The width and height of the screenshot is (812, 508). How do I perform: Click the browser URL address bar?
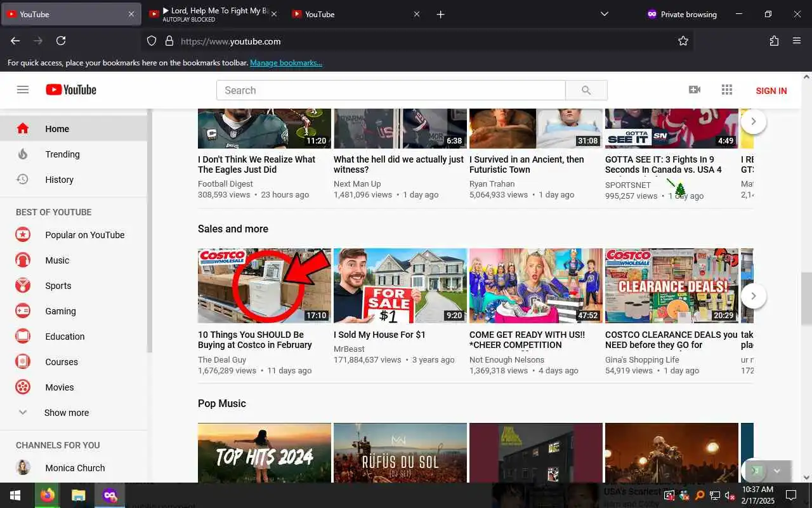pyautogui.click(x=417, y=41)
